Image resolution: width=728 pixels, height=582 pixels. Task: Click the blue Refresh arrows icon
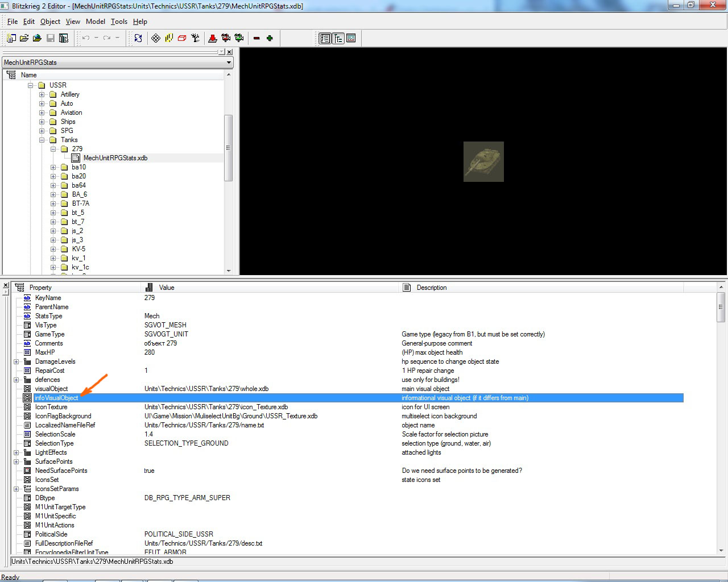(138, 38)
